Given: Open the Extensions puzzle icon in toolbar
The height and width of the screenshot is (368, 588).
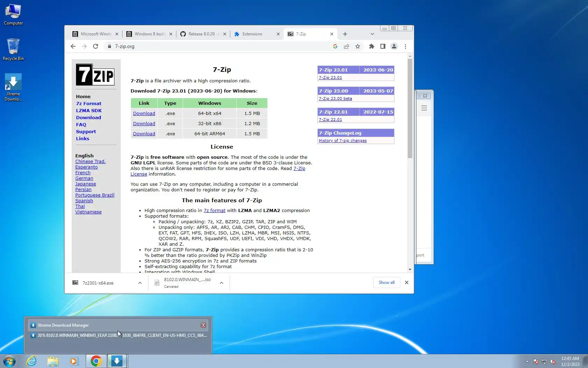Looking at the screenshot, I should pos(372,46).
